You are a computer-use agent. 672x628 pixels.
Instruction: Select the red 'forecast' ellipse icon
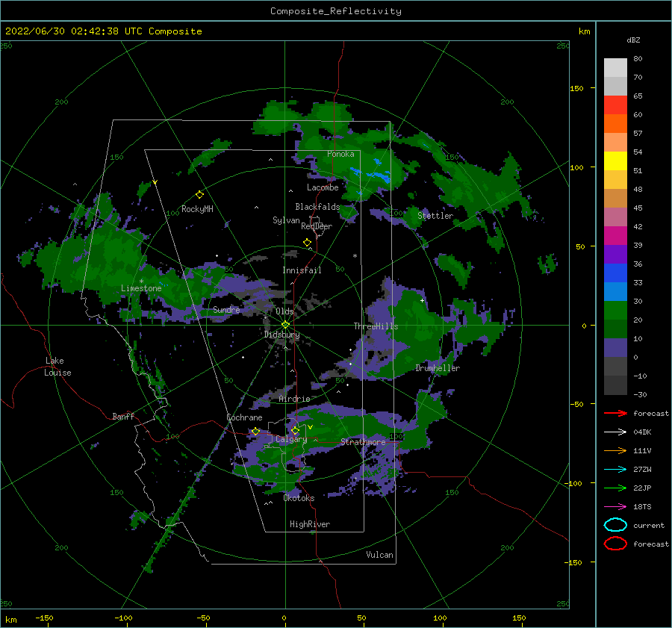pyautogui.click(x=615, y=544)
